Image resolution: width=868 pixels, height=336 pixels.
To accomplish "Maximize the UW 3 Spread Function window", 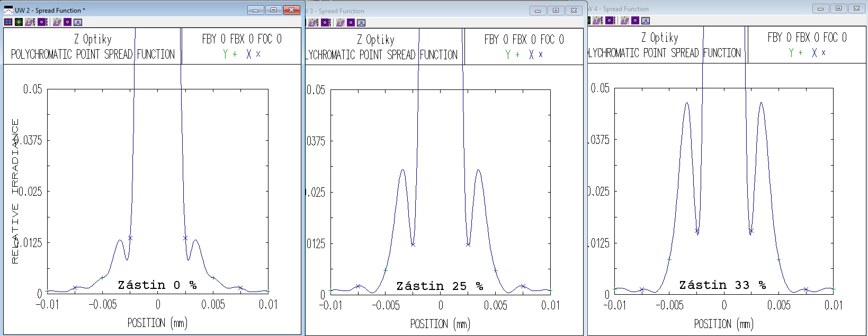I will tap(556, 11).
